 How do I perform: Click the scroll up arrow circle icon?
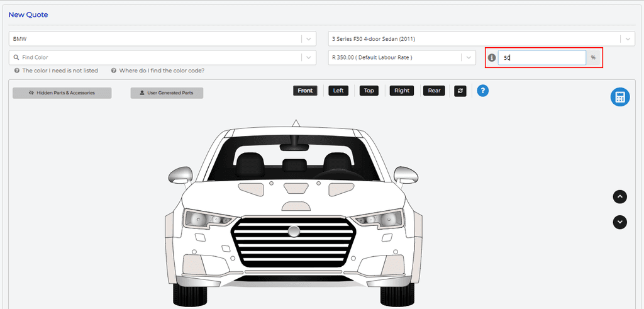(x=620, y=196)
